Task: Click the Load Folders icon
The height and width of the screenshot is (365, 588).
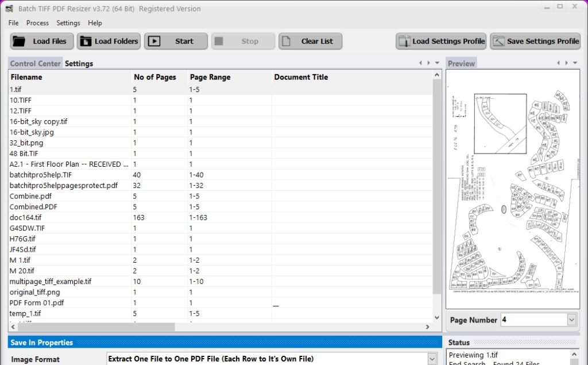Action: pos(86,41)
